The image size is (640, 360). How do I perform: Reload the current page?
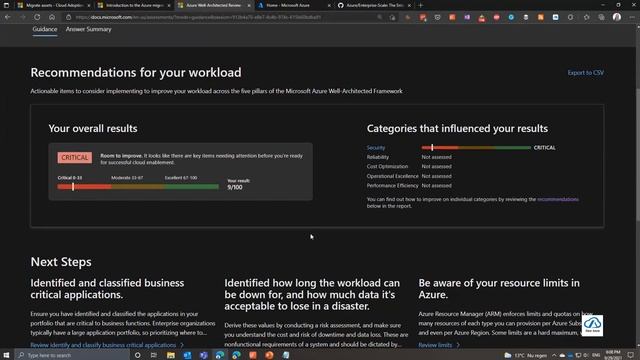coord(37,17)
